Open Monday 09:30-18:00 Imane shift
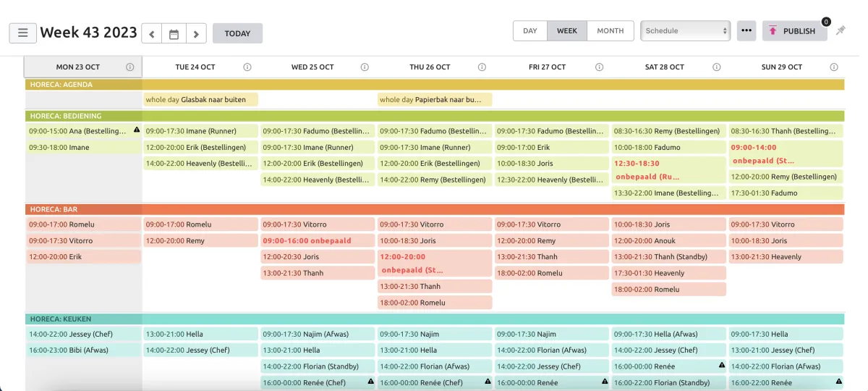868x391 pixels. (x=83, y=147)
